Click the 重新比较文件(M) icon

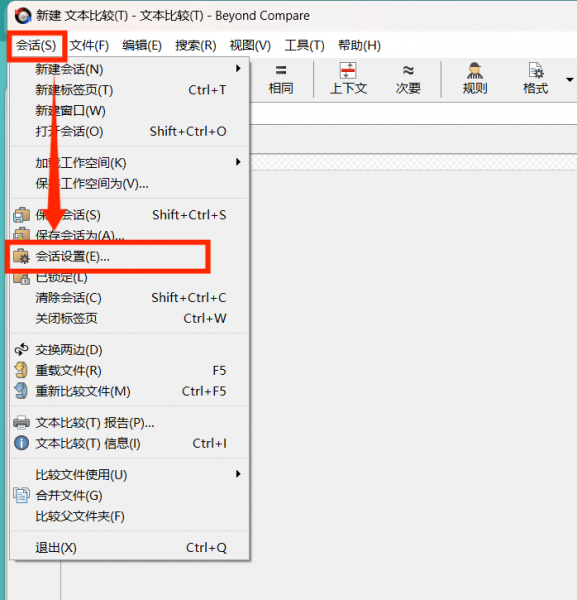[21, 391]
